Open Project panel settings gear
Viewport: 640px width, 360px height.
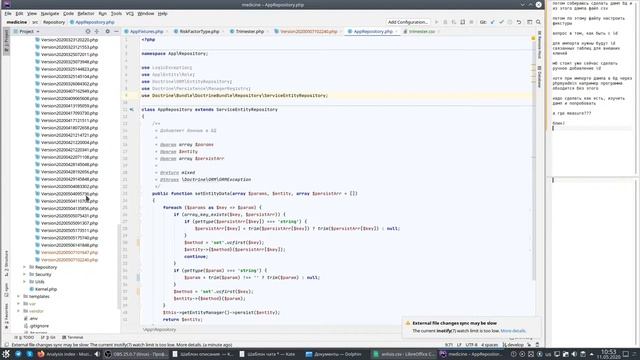[107, 31]
